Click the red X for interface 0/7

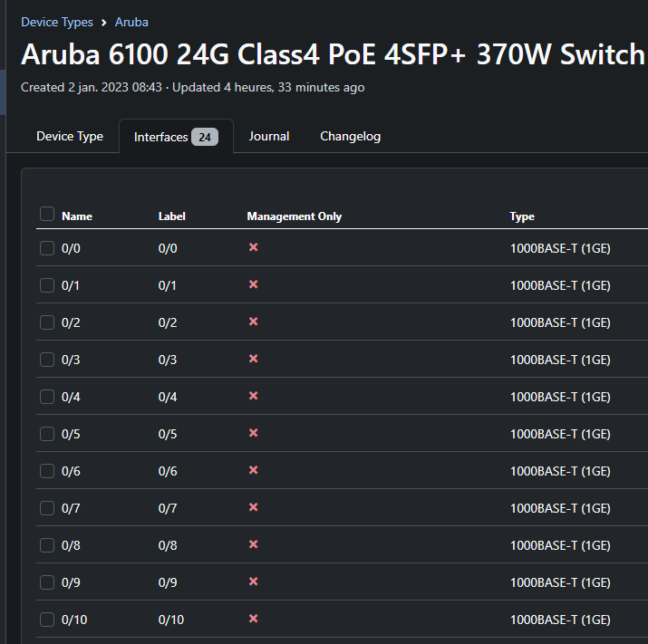point(254,507)
